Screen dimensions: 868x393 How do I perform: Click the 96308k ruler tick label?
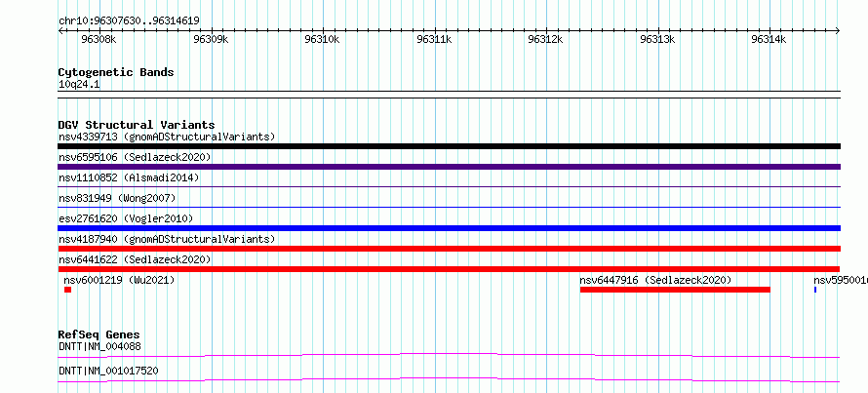tap(99, 39)
